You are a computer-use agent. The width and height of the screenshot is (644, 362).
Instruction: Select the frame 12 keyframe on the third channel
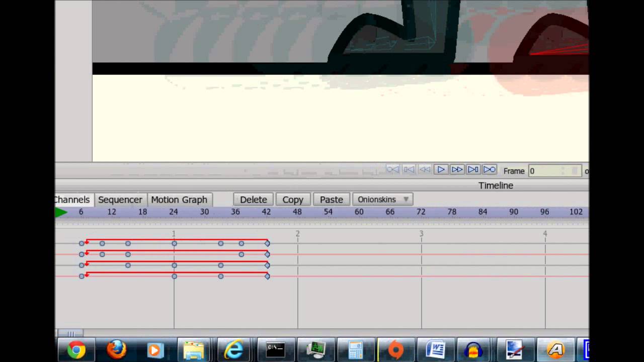click(128, 265)
